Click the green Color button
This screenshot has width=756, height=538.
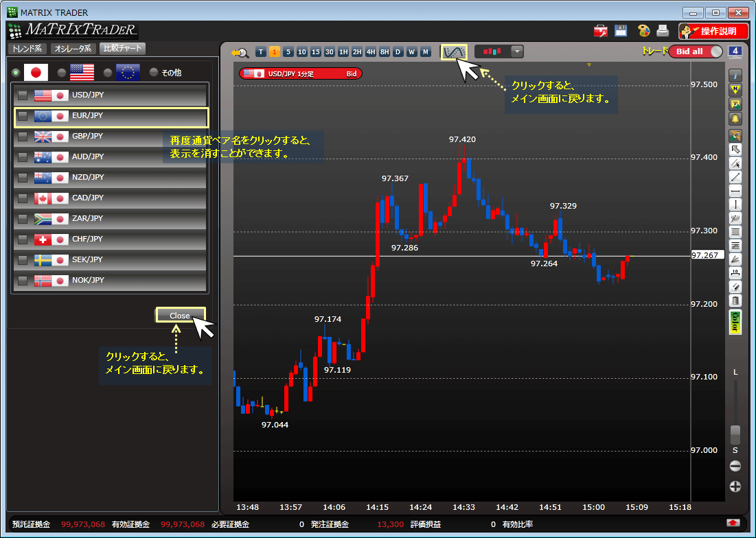click(x=735, y=323)
